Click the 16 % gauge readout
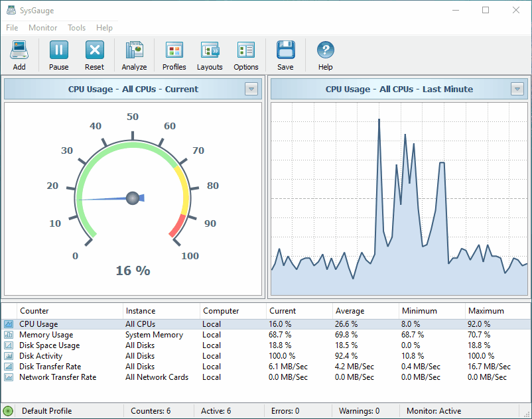This screenshot has height=419, width=532. click(133, 270)
